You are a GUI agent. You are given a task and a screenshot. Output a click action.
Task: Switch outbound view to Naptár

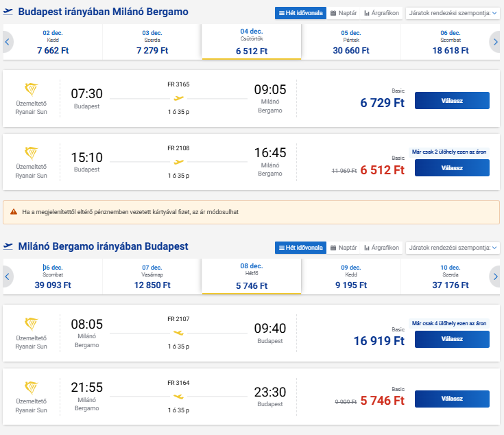pos(343,13)
